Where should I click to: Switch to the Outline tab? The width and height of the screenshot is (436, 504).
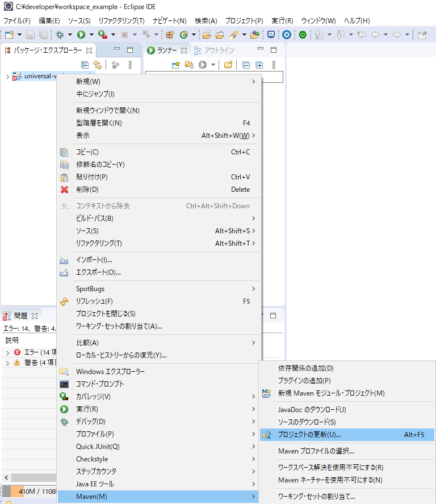coord(214,51)
